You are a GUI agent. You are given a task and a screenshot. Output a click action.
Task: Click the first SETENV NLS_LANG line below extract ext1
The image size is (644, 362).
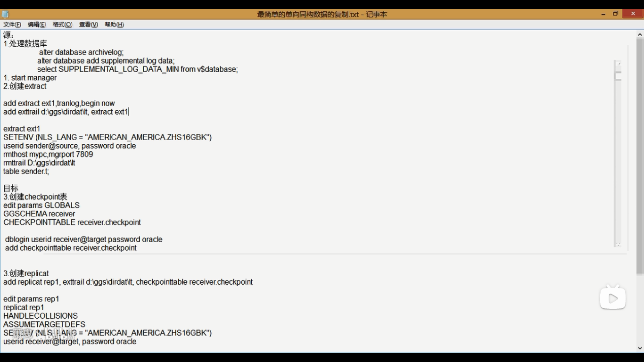coord(107,137)
